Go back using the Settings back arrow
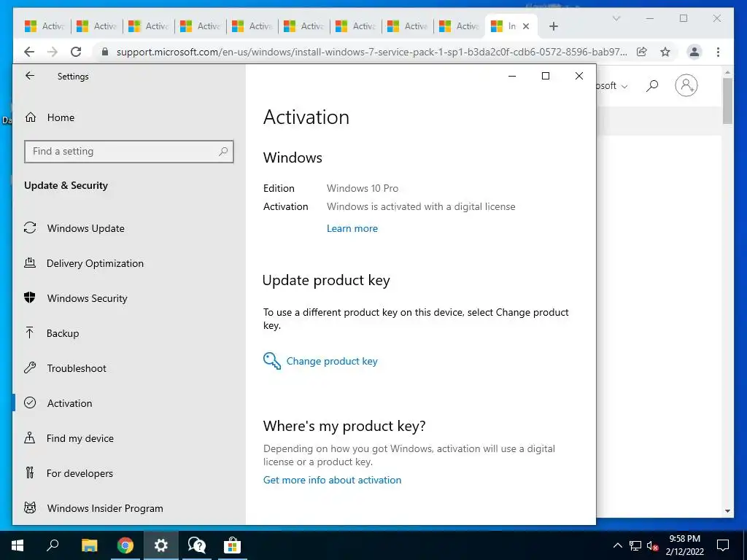 point(30,76)
